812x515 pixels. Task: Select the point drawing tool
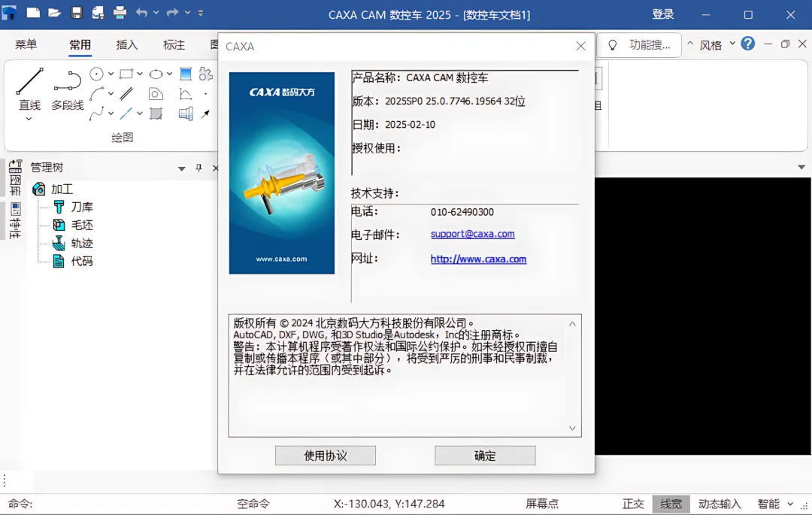205,94
